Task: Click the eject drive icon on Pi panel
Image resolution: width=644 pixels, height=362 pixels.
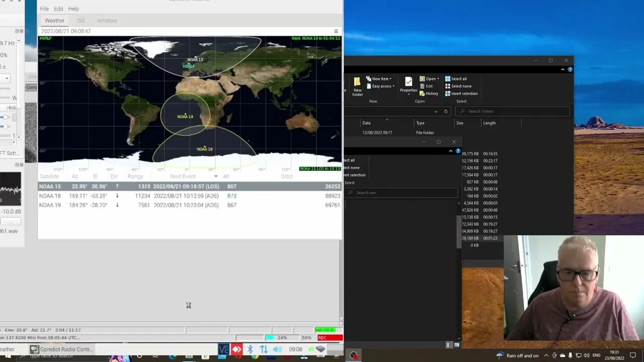Action: click(320, 349)
